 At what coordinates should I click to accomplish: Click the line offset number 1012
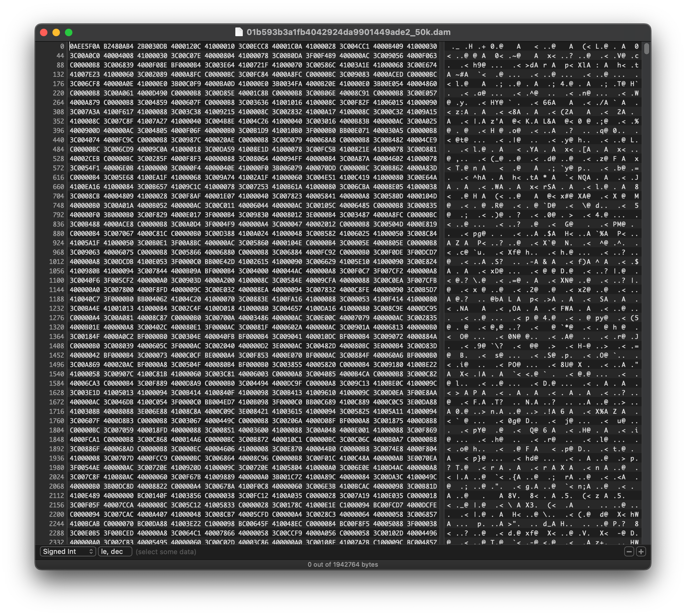coord(56,262)
